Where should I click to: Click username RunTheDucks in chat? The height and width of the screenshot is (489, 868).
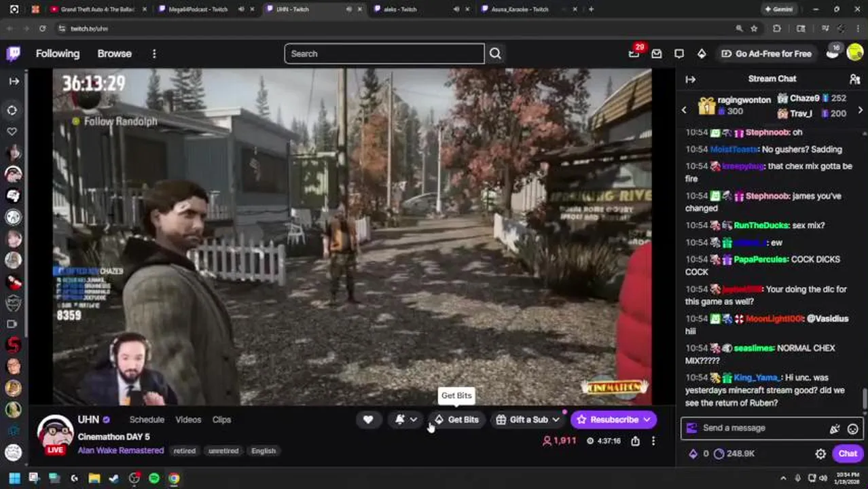tap(761, 225)
